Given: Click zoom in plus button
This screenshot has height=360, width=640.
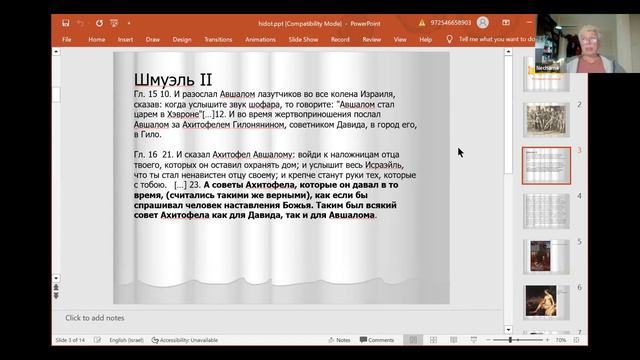Looking at the screenshot, I should point(547,340).
